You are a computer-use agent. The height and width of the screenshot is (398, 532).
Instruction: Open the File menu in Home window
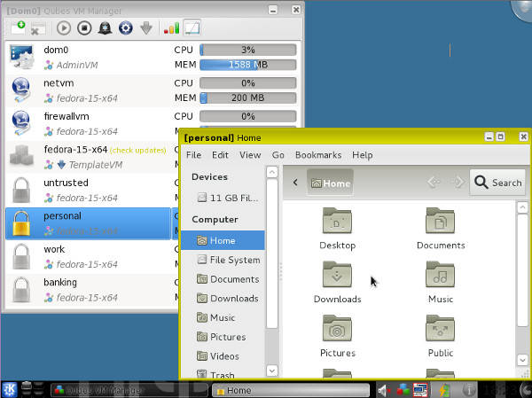(x=193, y=155)
